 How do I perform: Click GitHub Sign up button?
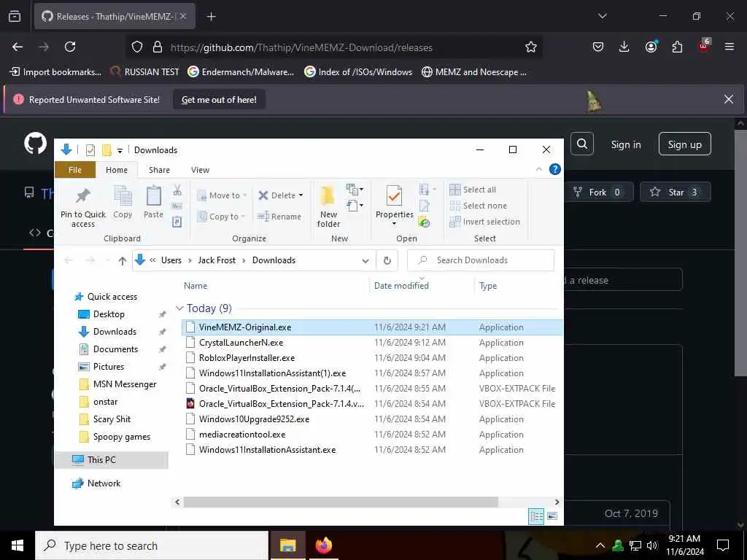click(684, 144)
